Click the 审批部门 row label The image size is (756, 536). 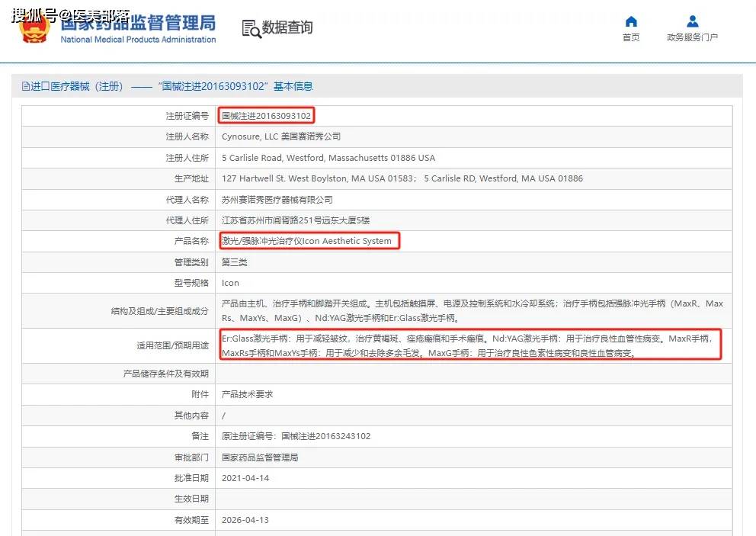[x=191, y=457]
